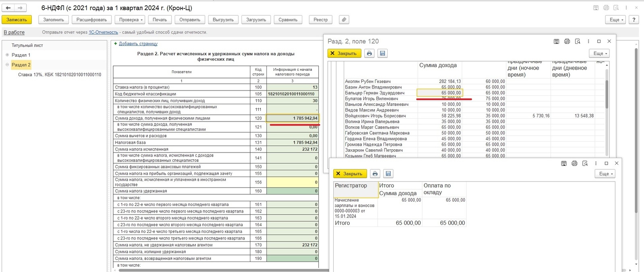Screen dimensions: 644x272
Task: Click the paperclip attachments icon
Action: 344,20
